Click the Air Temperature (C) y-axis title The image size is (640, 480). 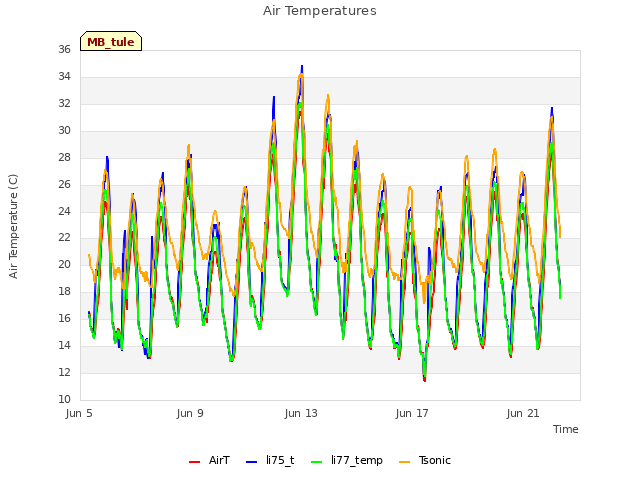coord(13,226)
